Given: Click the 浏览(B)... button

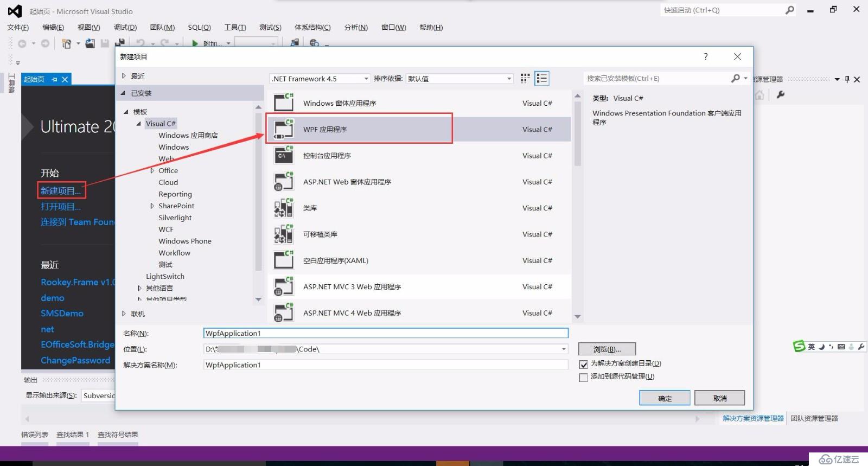Looking at the screenshot, I should click(x=607, y=349).
